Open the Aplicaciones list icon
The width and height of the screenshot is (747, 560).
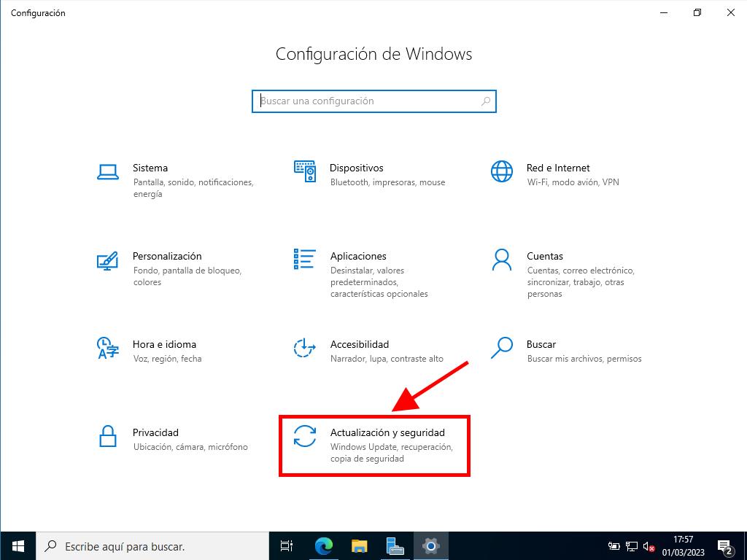click(x=305, y=260)
